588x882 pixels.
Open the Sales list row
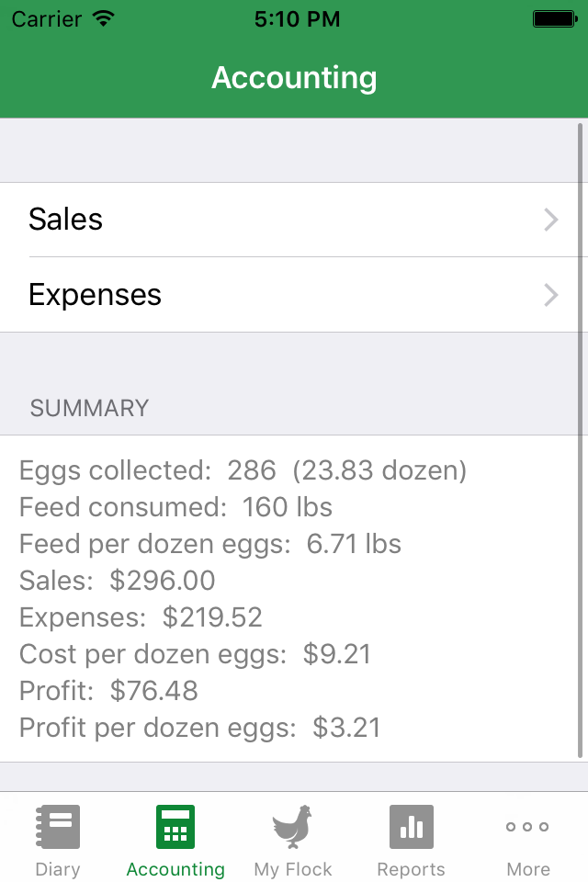click(x=276, y=220)
